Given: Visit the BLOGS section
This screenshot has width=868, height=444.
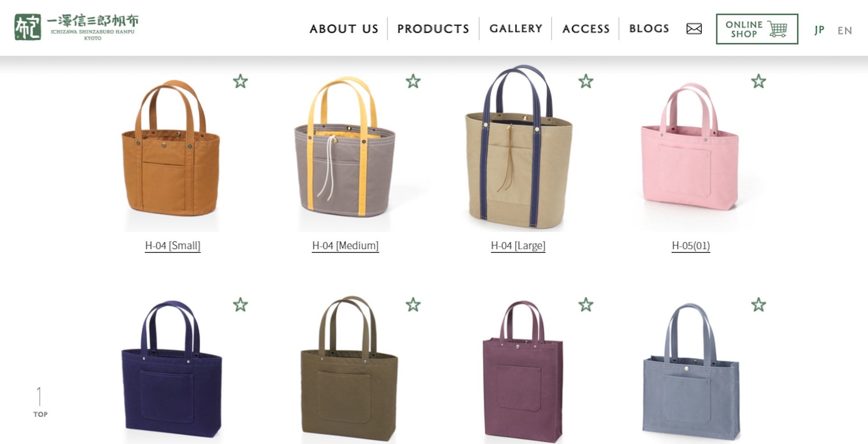Looking at the screenshot, I should (649, 28).
